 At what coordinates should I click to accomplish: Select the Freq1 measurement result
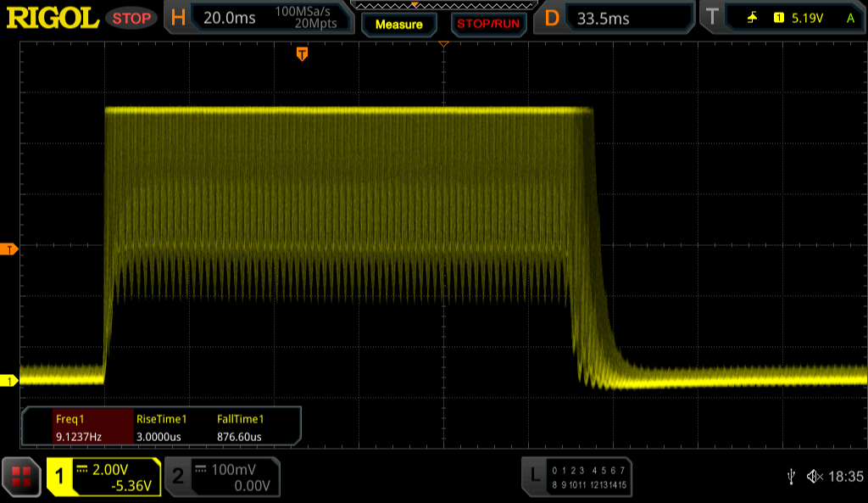coord(78,428)
